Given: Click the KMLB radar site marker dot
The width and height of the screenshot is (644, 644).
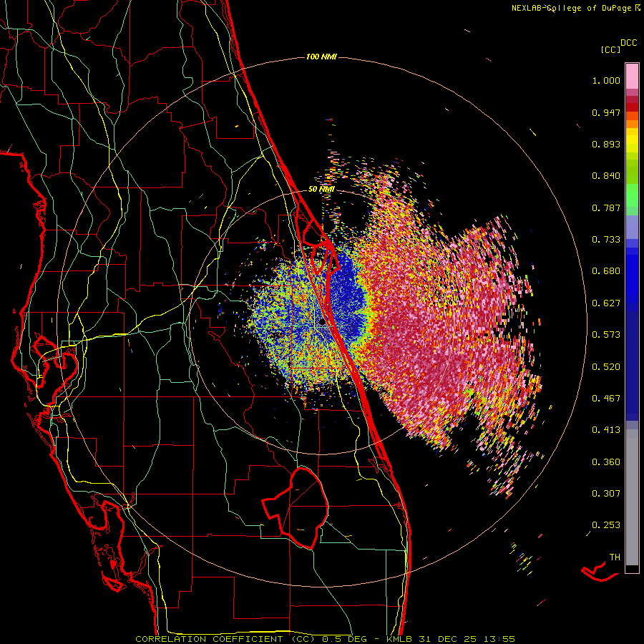Looking at the screenshot, I should click(323, 323).
